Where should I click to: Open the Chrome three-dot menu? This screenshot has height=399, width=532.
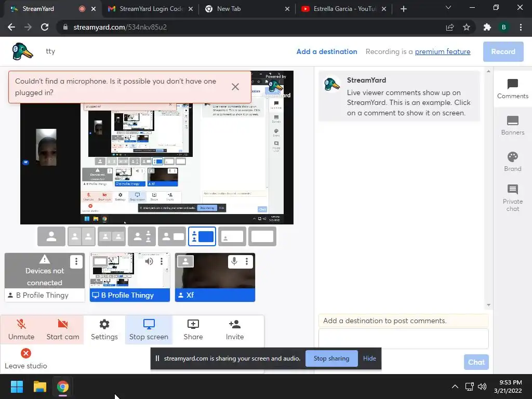521,27
